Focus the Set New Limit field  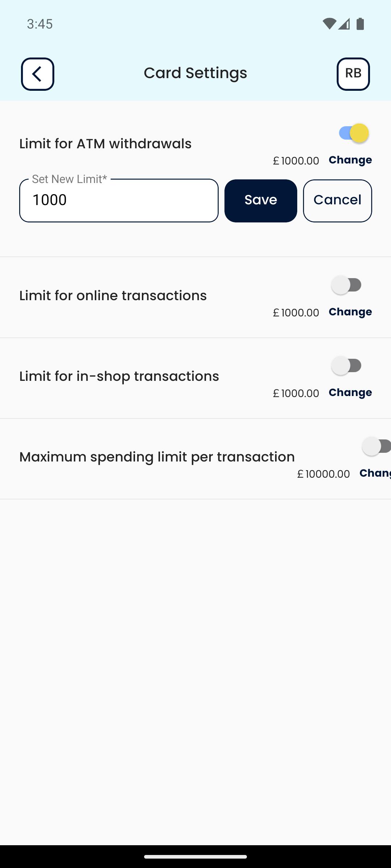click(119, 201)
